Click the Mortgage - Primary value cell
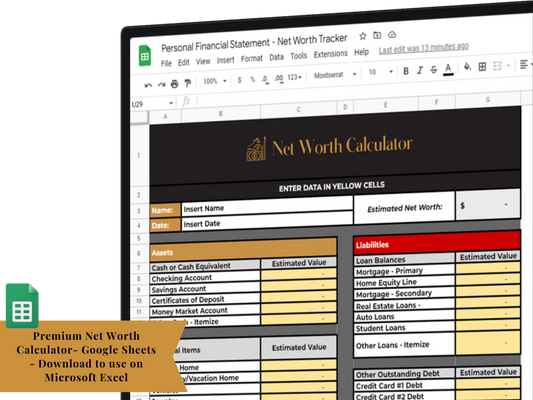The height and width of the screenshot is (400, 533). tap(488, 268)
